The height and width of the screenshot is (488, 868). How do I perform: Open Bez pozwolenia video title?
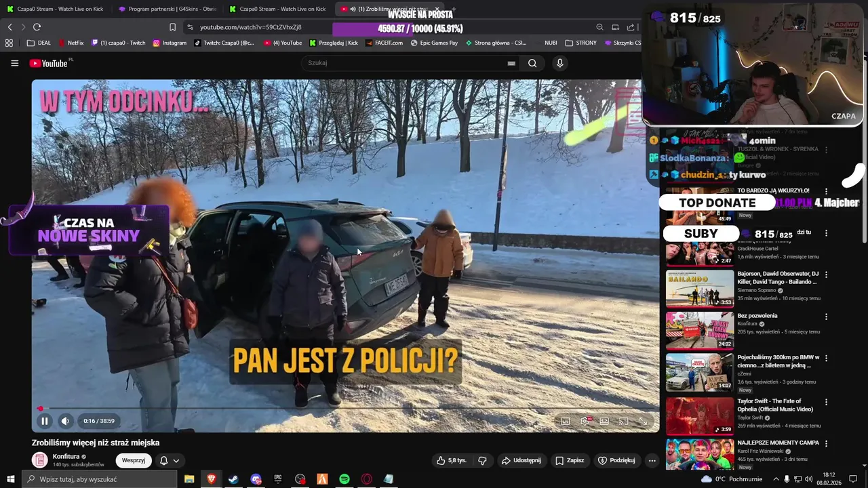(x=757, y=316)
